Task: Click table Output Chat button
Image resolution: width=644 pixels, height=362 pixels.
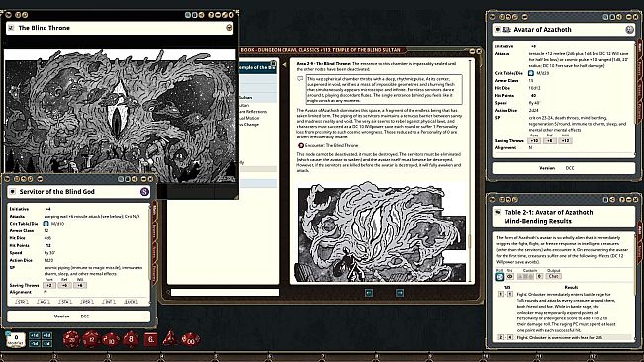Action: [553, 276]
